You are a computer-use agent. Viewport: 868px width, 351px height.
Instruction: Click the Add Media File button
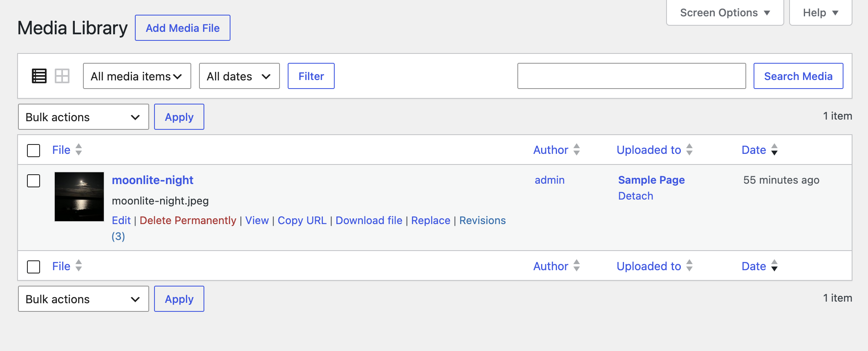coord(183,28)
